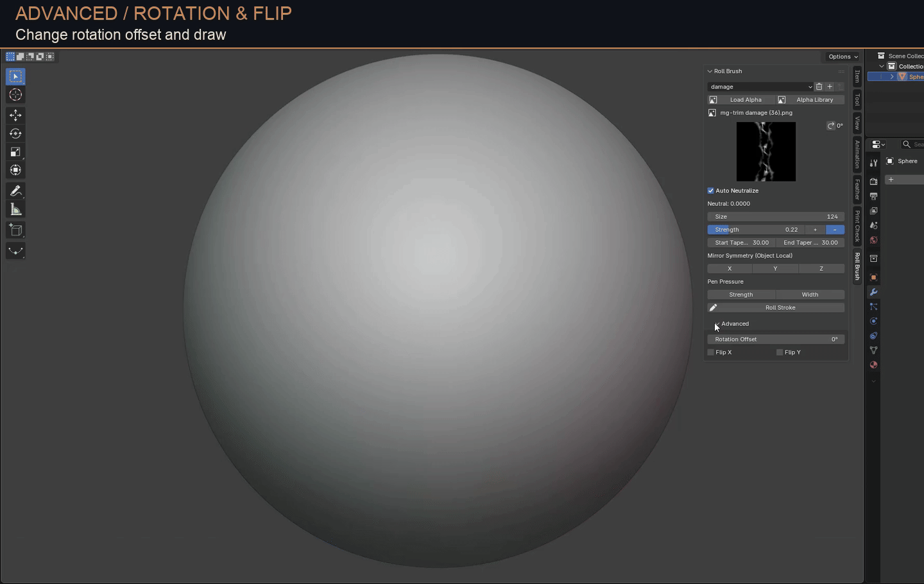This screenshot has width=924, height=584.
Task: Uncheck Auto Neutralize
Action: 711,191
